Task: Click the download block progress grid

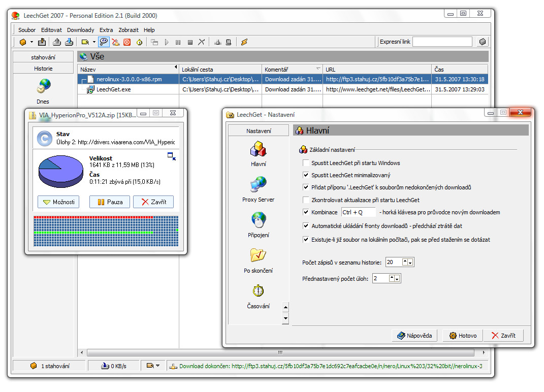Action: (x=106, y=231)
